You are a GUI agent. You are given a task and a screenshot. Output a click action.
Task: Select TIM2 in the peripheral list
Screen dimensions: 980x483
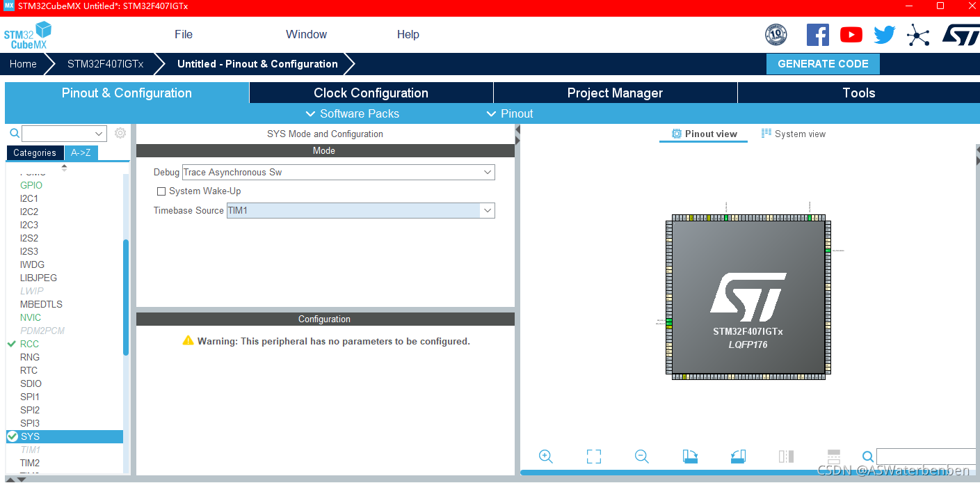click(30, 463)
